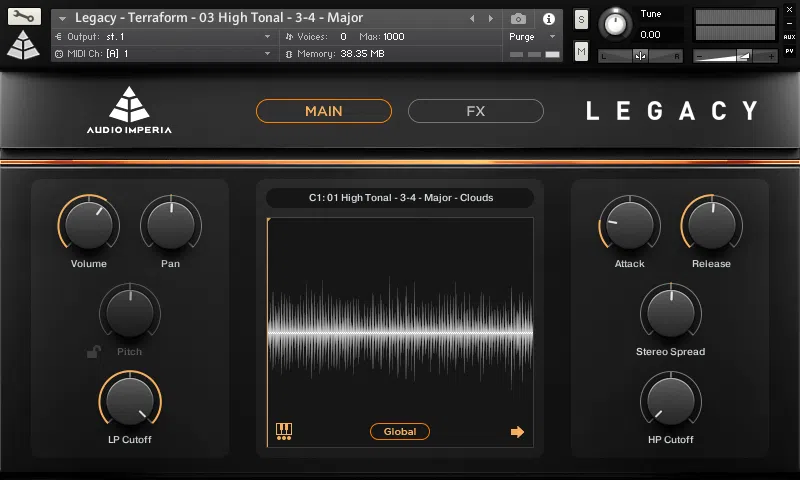Toggle the PV button
The width and height of the screenshot is (800, 480).
789,51
